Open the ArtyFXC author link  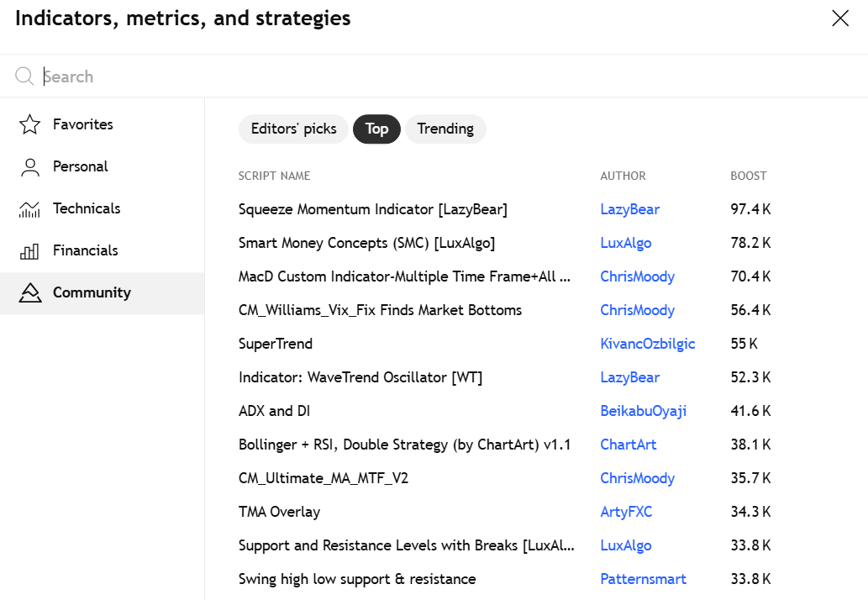(626, 512)
